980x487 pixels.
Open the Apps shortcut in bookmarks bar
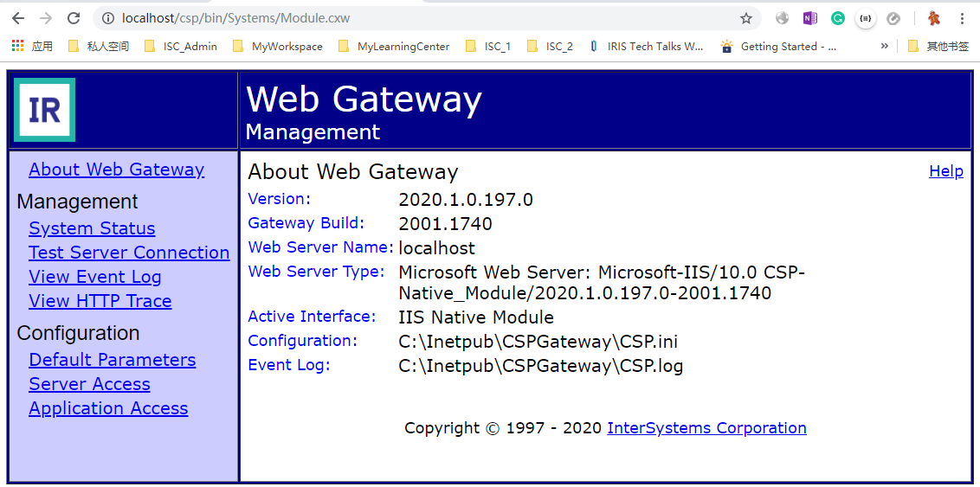coord(32,47)
